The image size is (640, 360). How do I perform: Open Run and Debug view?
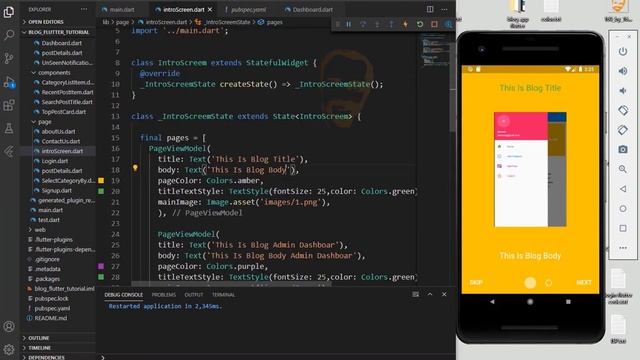(9, 82)
